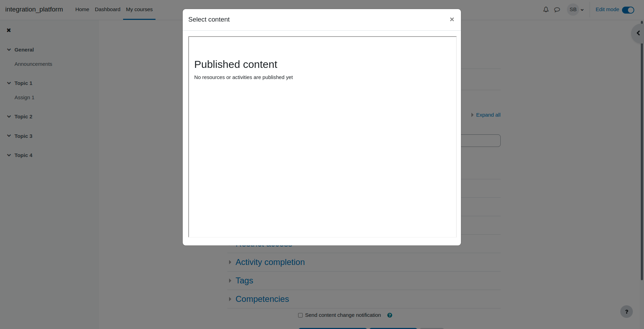Click the help question mark next to notification

390,315
